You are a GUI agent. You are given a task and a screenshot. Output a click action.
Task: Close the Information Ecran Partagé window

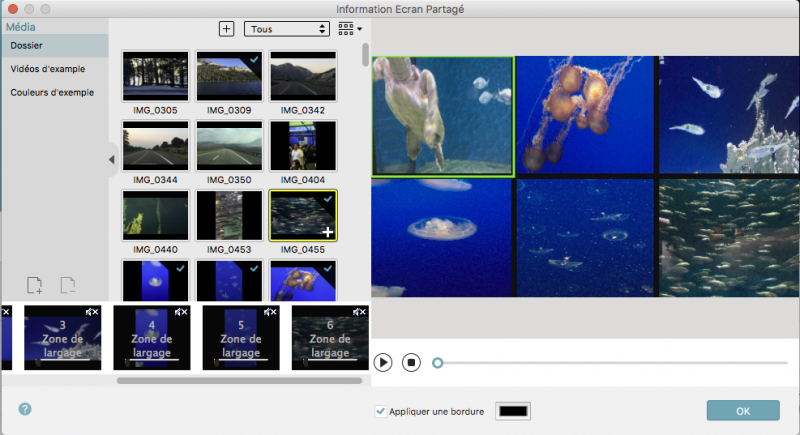tap(13, 9)
